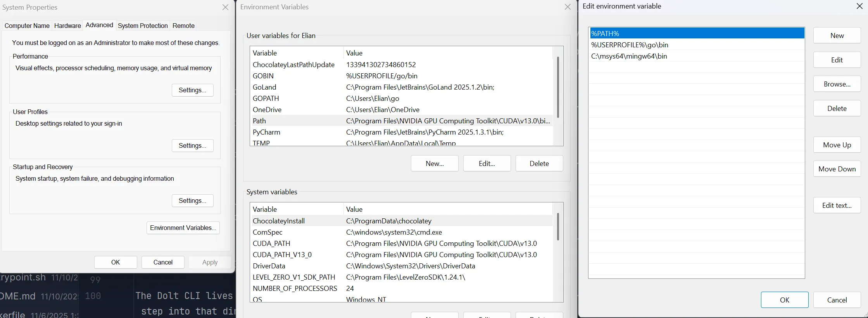868x318 pixels.
Task: Select the Remote tab
Action: click(x=183, y=26)
